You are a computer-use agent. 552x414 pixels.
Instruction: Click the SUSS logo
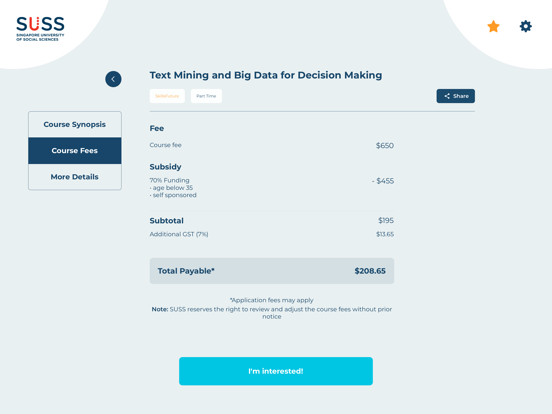40,29
